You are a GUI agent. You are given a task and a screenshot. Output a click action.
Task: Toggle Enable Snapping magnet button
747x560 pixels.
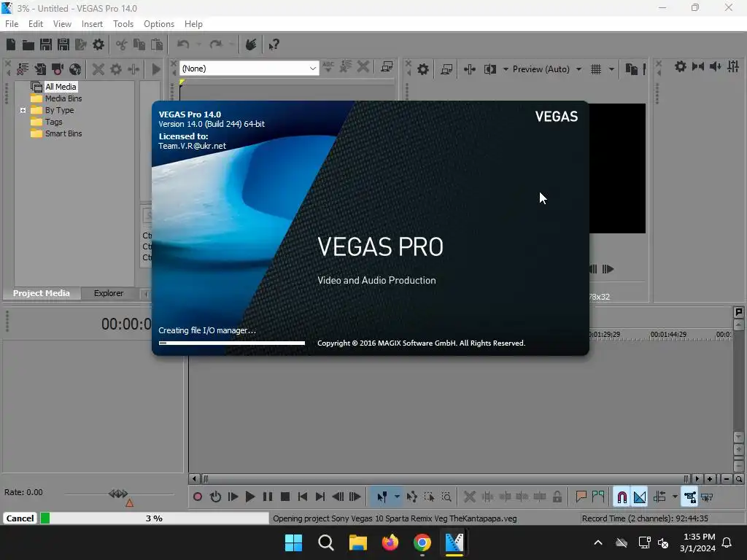click(x=622, y=497)
